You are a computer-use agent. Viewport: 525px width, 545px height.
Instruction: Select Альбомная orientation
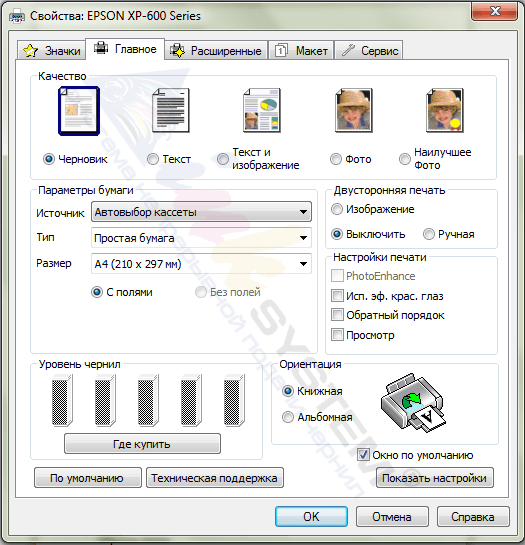click(288, 417)
